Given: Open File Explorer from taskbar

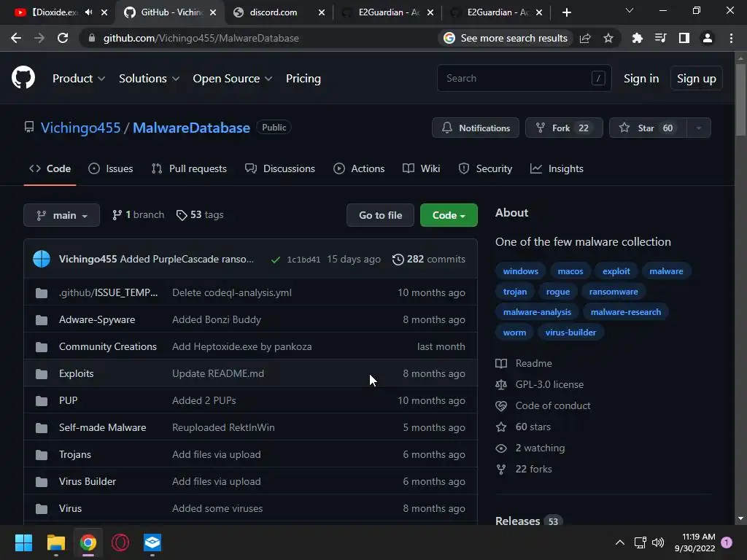Looking at the screenshot, I should click(x=55, y=542).
